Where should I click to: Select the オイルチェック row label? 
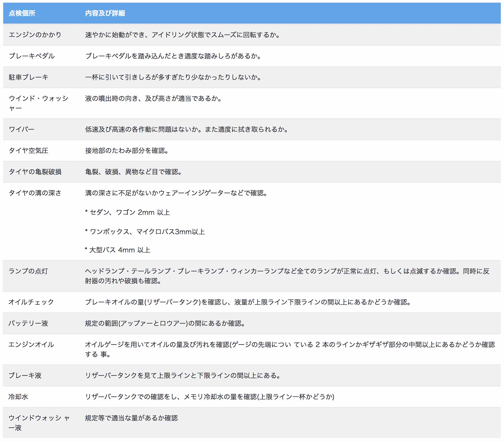coord(31,302)
